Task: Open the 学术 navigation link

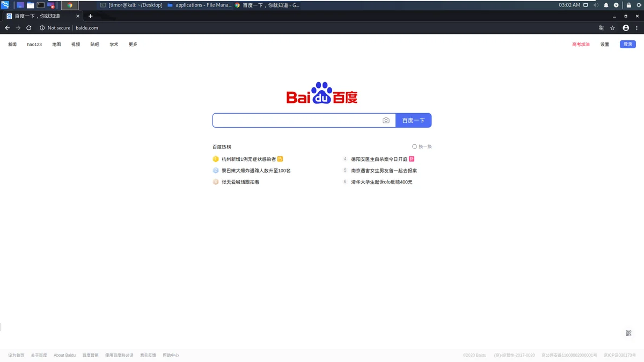Action: [x=114, y=45]
